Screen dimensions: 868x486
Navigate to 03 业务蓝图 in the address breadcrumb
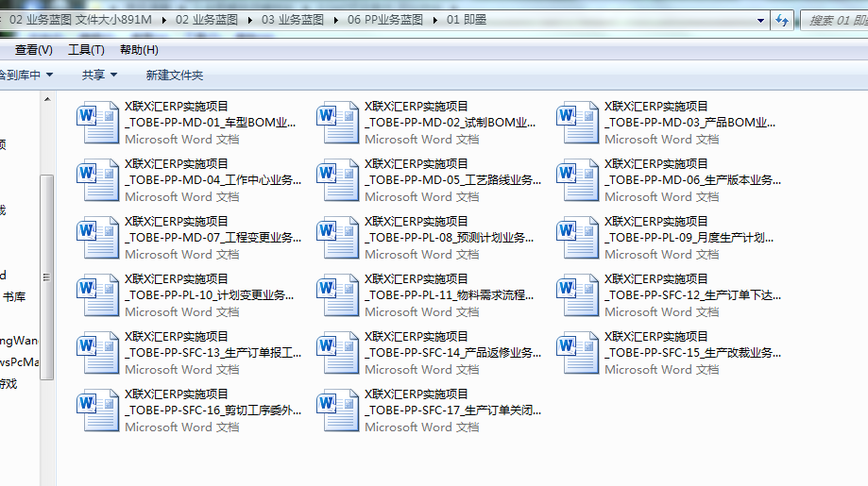pos(292,19)
